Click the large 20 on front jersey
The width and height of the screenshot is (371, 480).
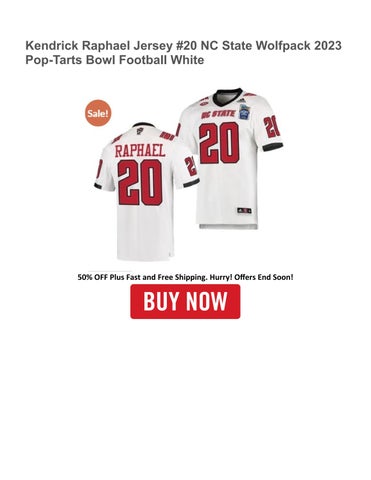(x=219, y=143)
